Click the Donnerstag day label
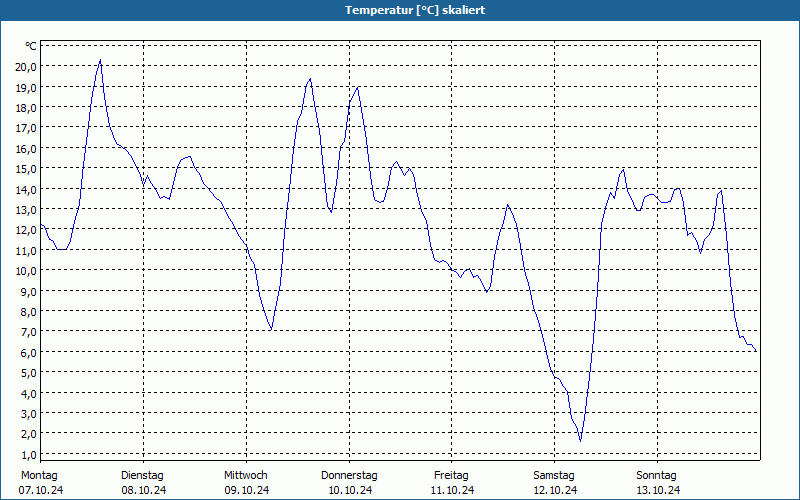The height and width of the screenshot is (500, 800). [349, 476]
